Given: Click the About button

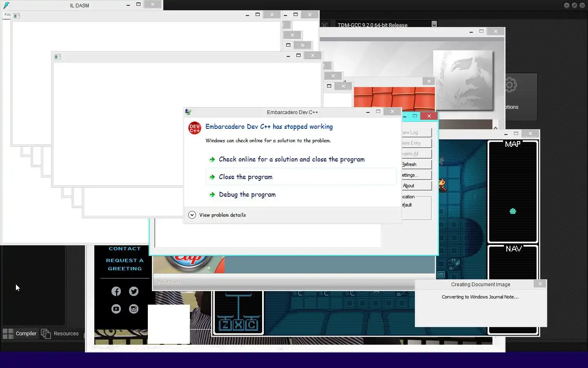Looking at the screenshot, I should [416, 186].
